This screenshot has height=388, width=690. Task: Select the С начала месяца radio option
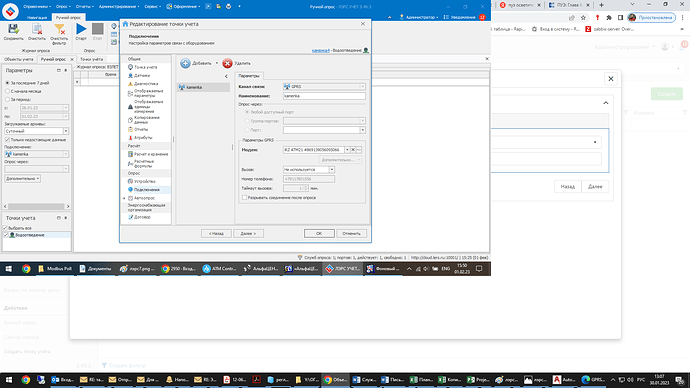7,91
